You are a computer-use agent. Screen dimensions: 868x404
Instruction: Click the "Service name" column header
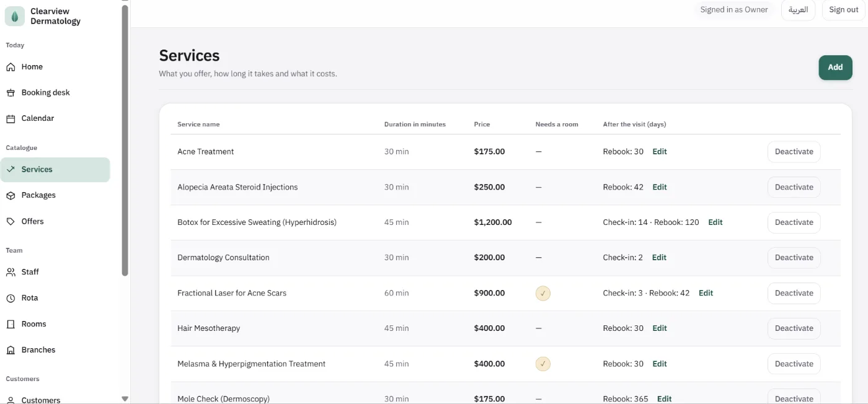(198, 125)
